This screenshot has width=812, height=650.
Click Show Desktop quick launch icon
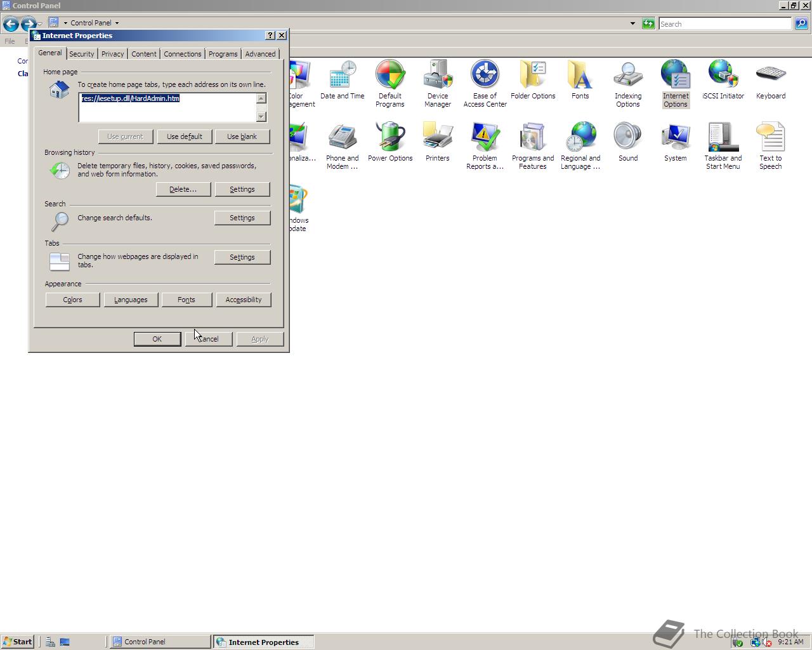click(x=65, y=642)
